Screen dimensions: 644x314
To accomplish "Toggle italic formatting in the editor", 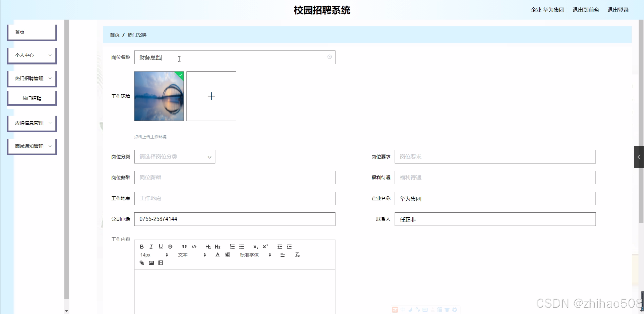I will click(x=151, y=247).
